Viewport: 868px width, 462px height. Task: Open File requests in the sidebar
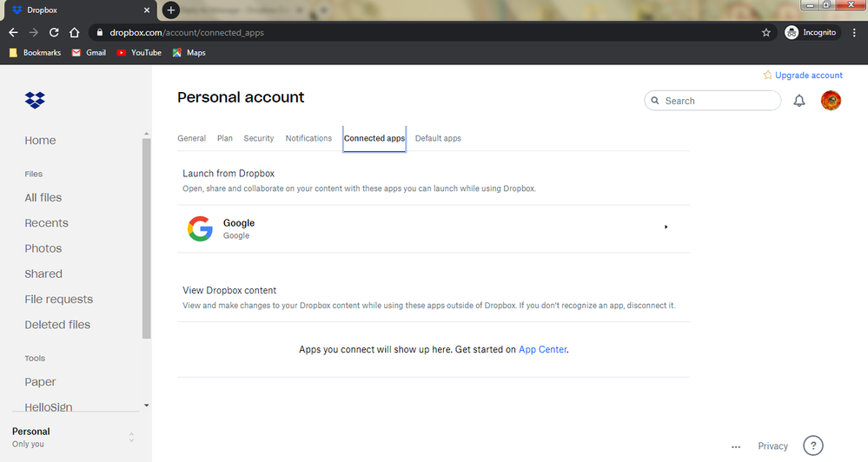point(59,300)
